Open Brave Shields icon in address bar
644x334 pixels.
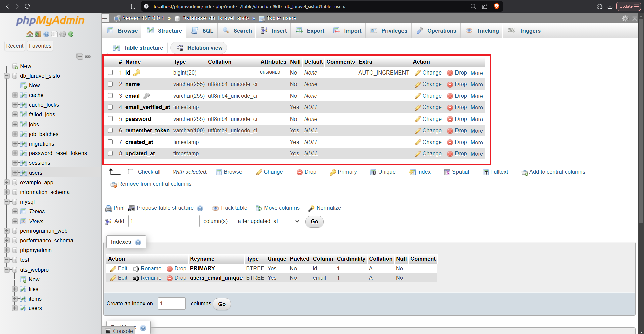(497, 6)
